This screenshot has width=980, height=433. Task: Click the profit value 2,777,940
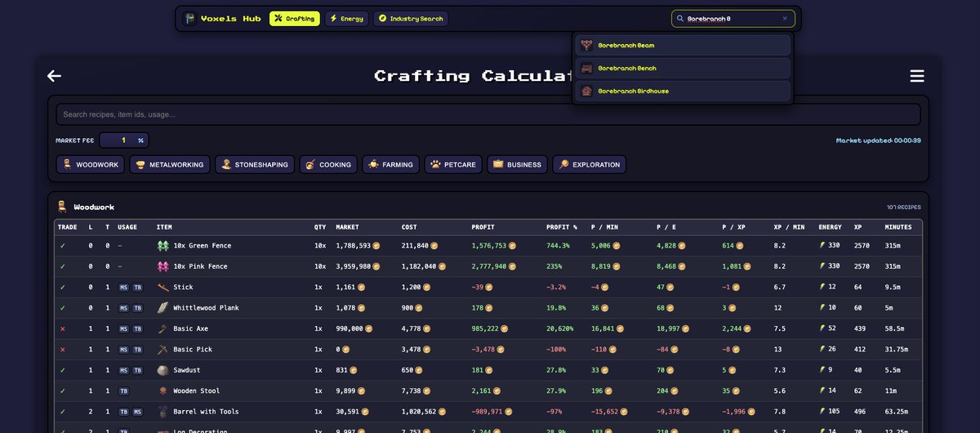[490, 266]
